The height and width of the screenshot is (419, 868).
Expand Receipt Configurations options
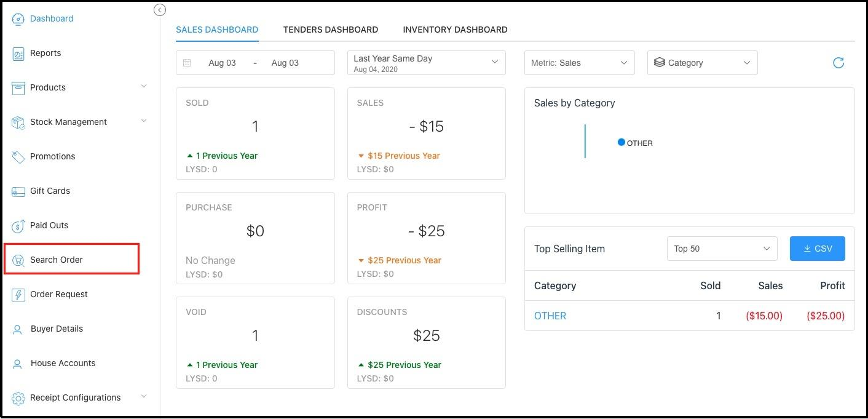144,397
